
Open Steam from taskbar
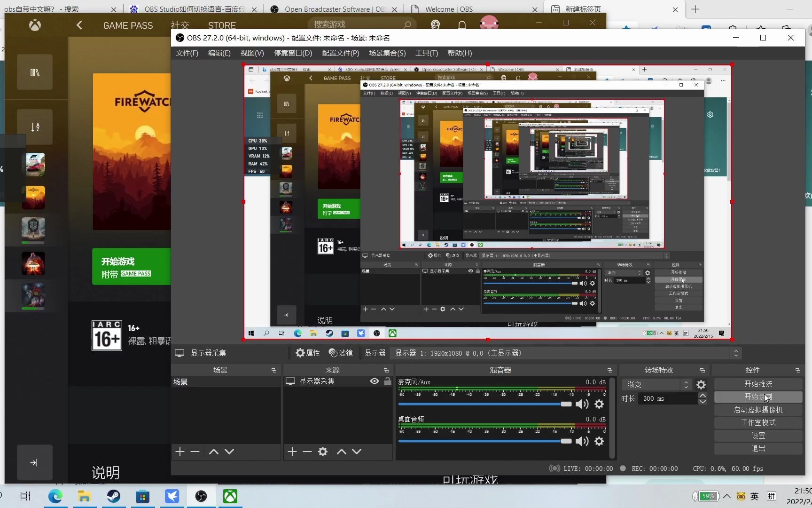(113, 496)
